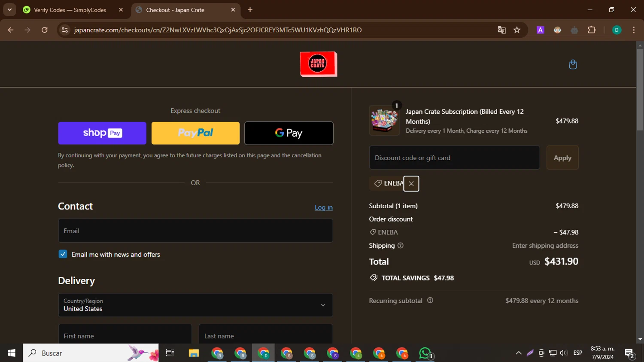The image size is (644, 362).
Task: Remove the ENEBA discount code
Action: click(411, 184)
